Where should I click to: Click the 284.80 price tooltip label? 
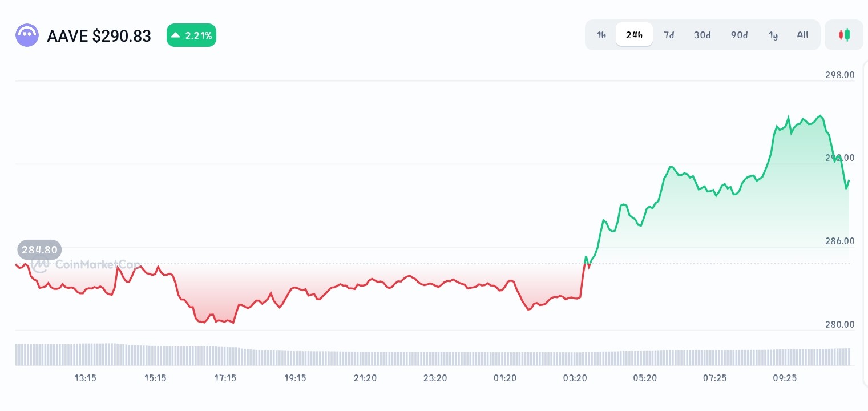coord(39,249)
